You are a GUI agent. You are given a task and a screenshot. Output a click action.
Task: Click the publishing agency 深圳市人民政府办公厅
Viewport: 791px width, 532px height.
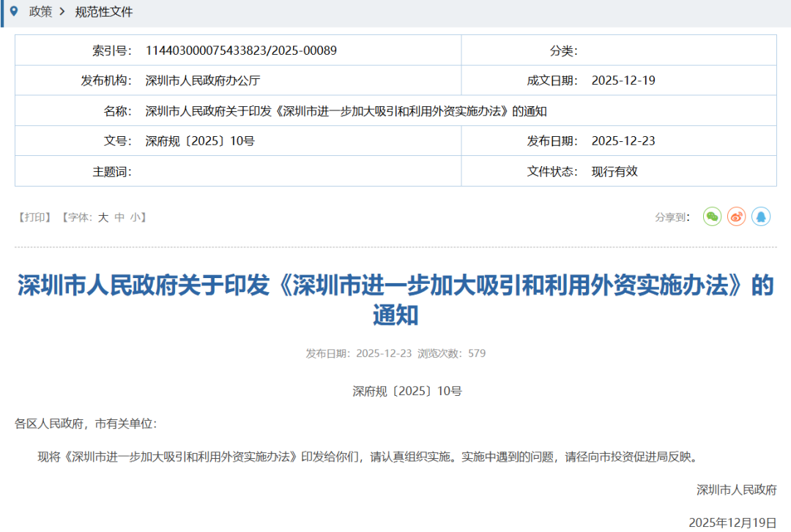pyautogui.click(x=203, y=80)
